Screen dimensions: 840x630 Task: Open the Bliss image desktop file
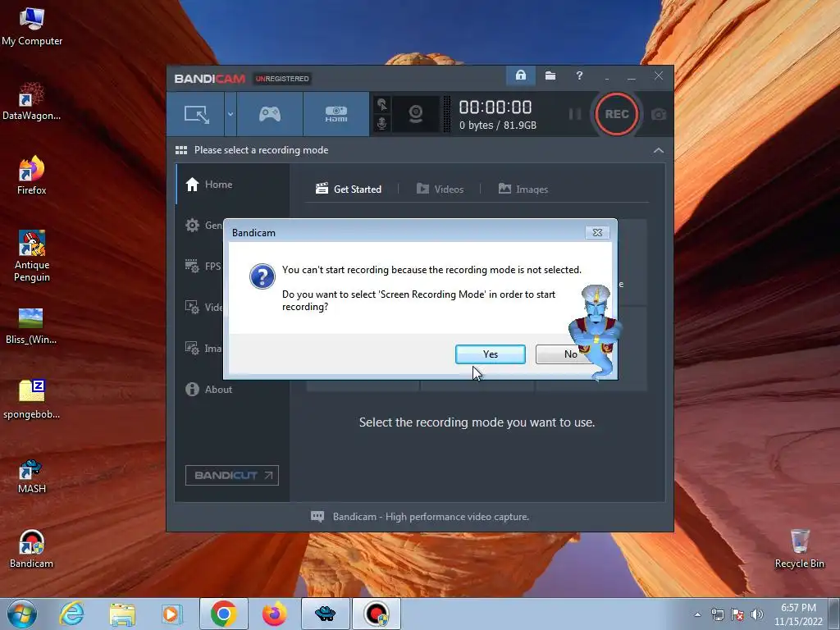pyautogui.click(x=31, y=326)
